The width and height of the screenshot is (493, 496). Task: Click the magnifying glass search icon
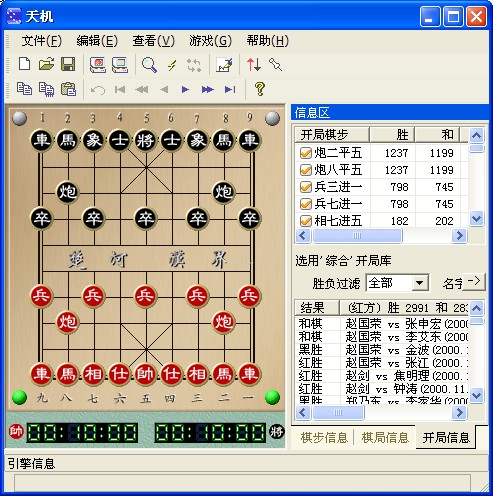tap(149, 65)
